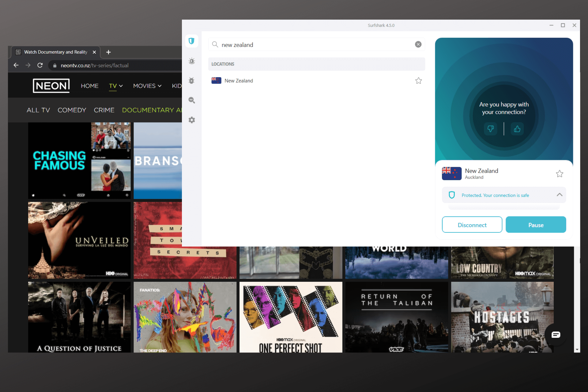Open the Surfshark Alert sidebar icon
The image size is (588, 392).
tap(192, 61)
